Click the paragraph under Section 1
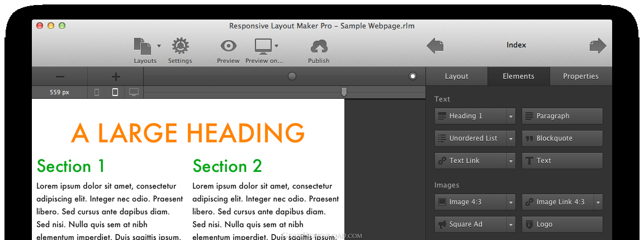 (110, 212)
